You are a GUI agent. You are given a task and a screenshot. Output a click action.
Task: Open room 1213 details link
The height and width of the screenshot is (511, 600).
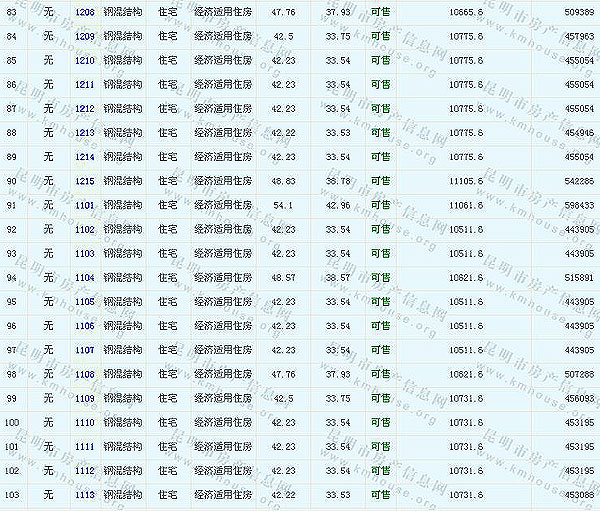click(85, 132)
